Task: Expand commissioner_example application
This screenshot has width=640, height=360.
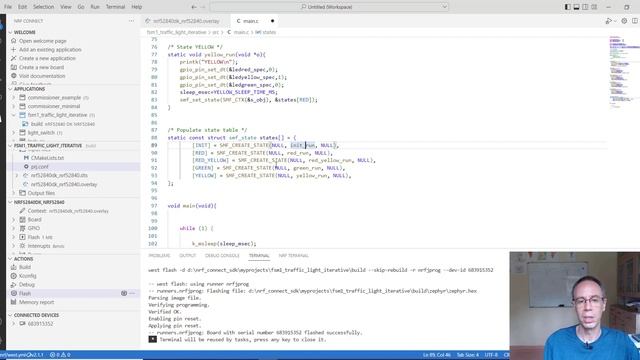Action: (14, 98)
